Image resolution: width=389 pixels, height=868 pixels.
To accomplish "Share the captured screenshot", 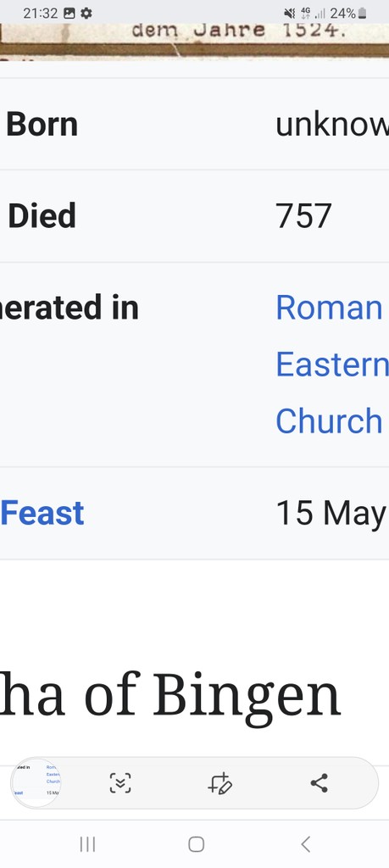I will pos(319,783).
